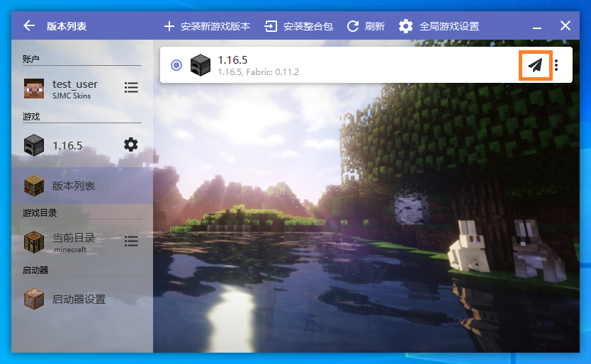
Task: Click the bookshelf icon next to 版本列表
Action: tap(34, 186)
